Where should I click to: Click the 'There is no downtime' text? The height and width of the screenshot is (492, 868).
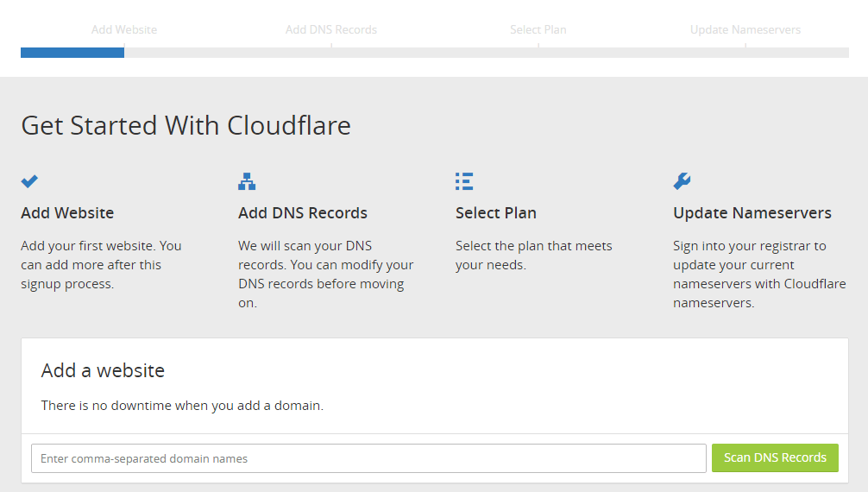[182, 406]
